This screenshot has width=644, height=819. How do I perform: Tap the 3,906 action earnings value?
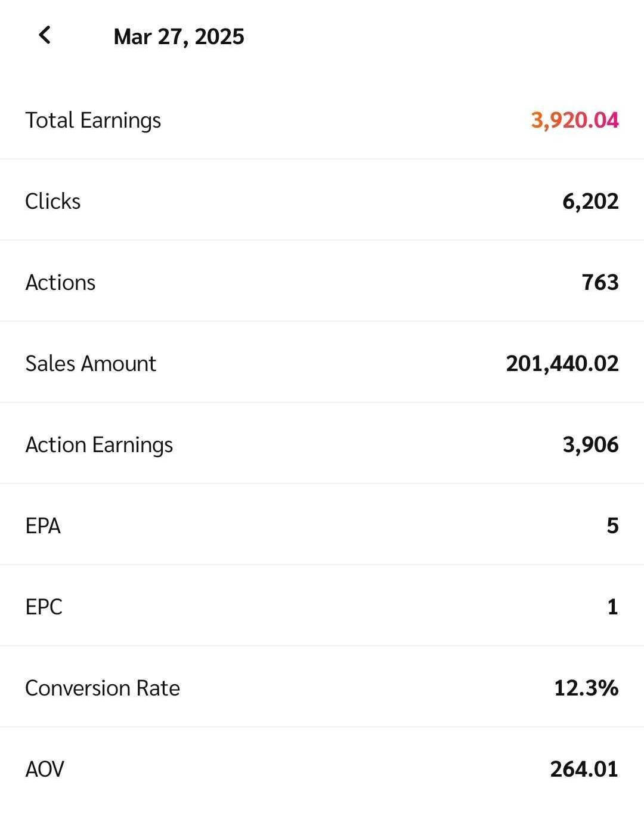click(x=590, y=445)
